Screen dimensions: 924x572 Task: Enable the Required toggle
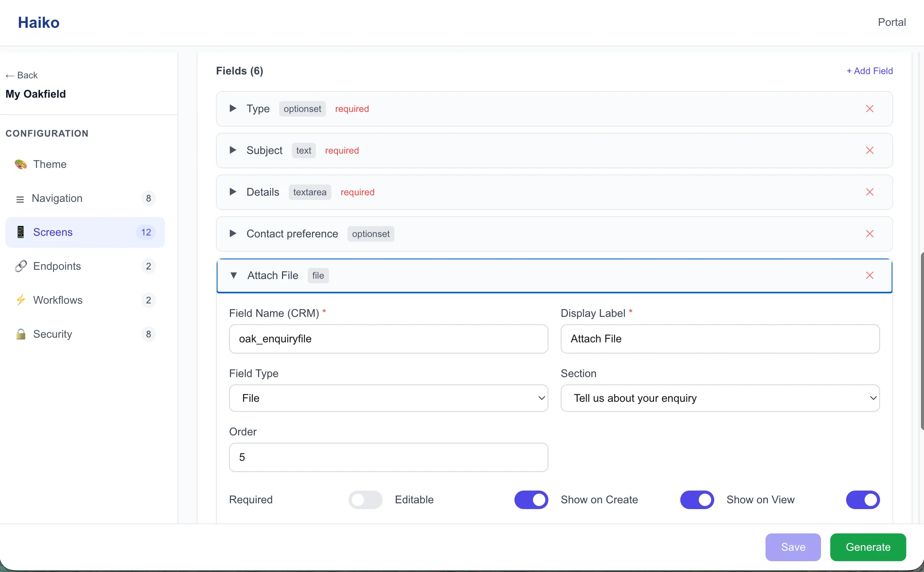pyautogui.click(x=365, y=500)
